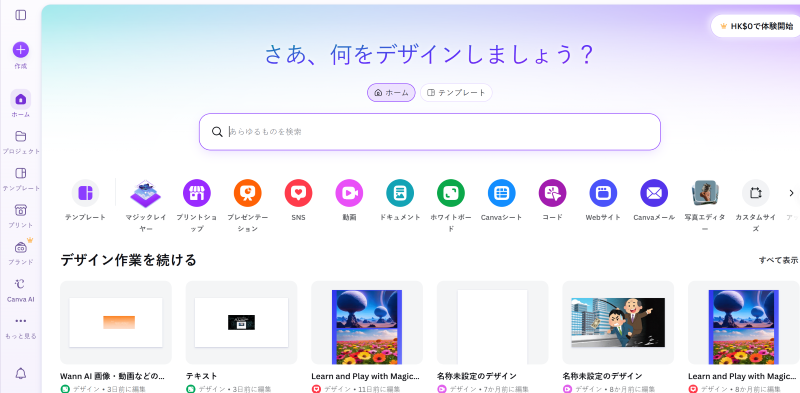Switch to the テンプレート tab pill

pyautogui.click(x=456, y=93)
